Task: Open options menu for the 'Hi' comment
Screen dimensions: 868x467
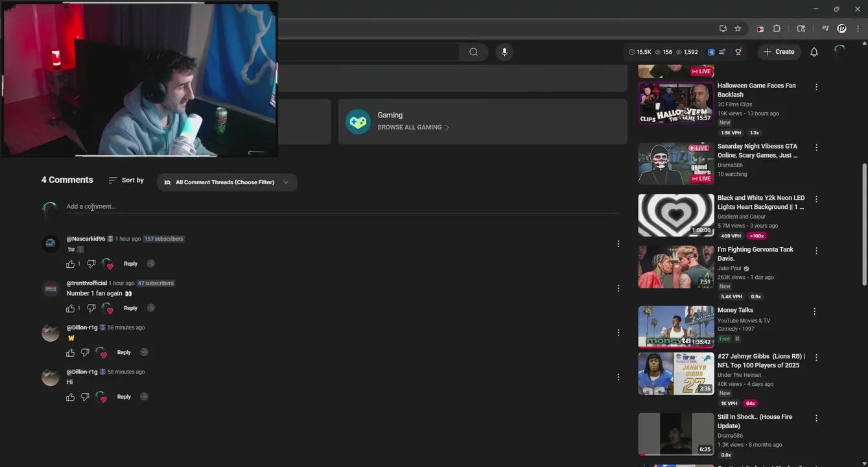Action: click(x=618, y=377)
